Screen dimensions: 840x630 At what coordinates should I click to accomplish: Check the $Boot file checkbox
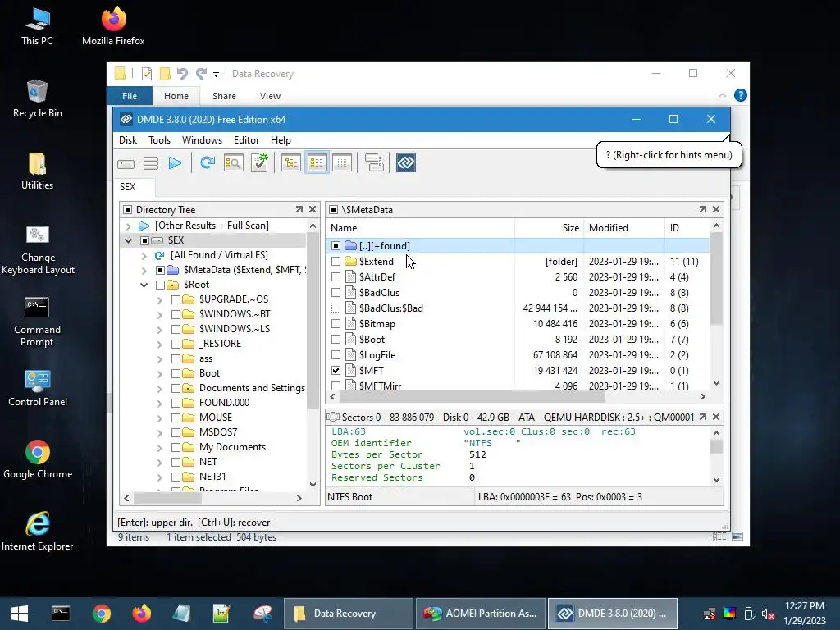[x=336, y=339]
